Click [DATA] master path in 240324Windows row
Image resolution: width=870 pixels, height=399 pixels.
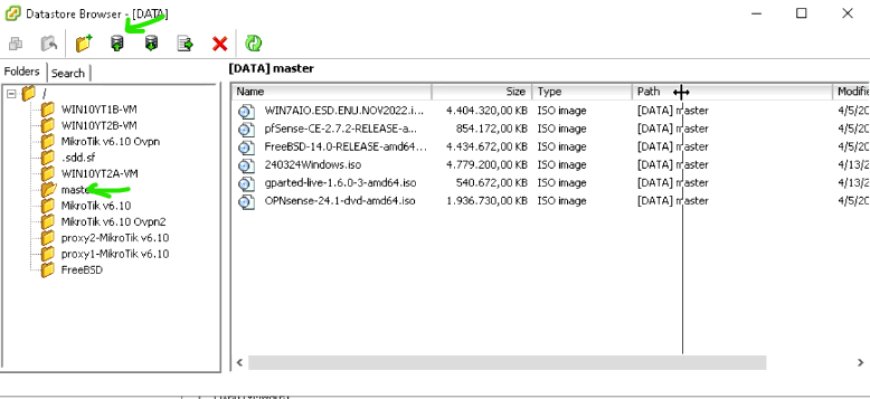coord(672,165)
